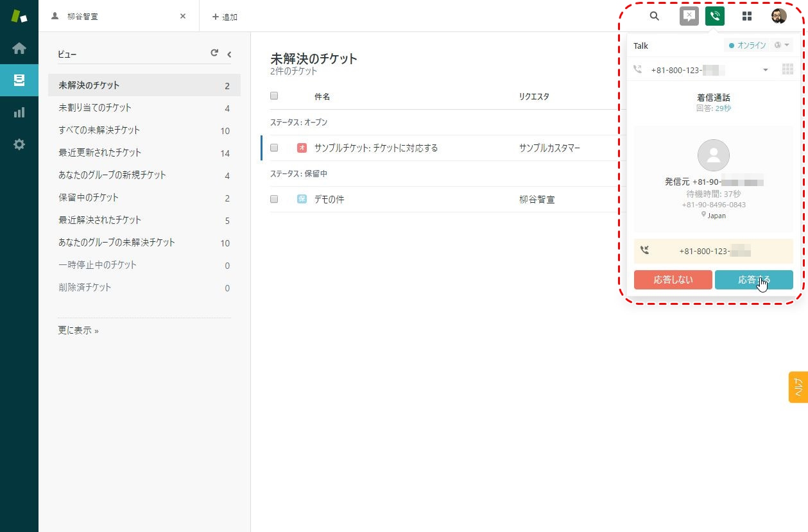Viewport: 808px width, 532px height.
Task: Toggle the Talk phone icon
Action: click(715, 16)
